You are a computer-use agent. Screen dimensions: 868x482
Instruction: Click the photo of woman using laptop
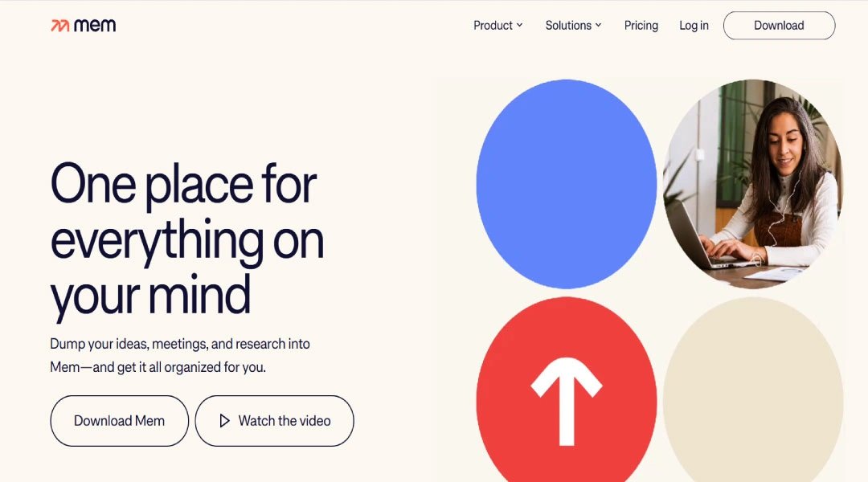point(753,184)
